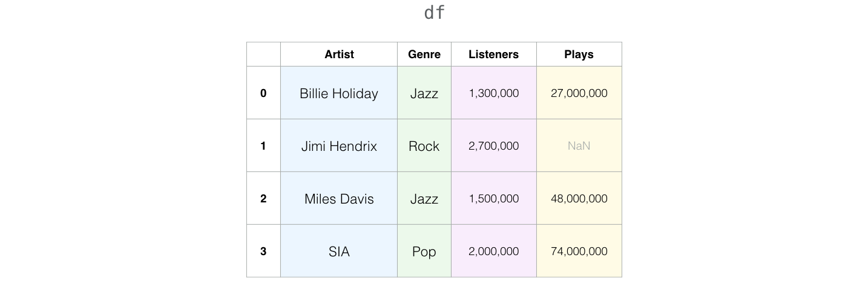Select the Jimi Hendrix cell

339,146
